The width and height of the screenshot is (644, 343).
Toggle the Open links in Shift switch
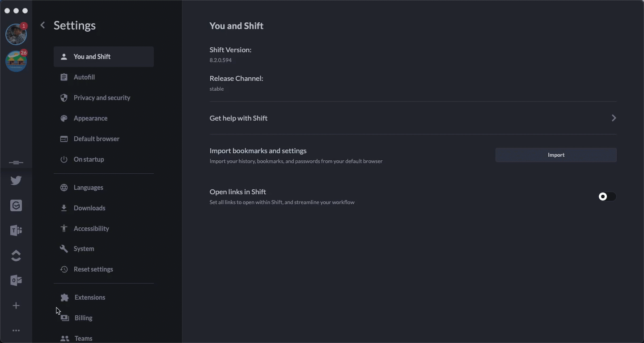coord(607,197)
